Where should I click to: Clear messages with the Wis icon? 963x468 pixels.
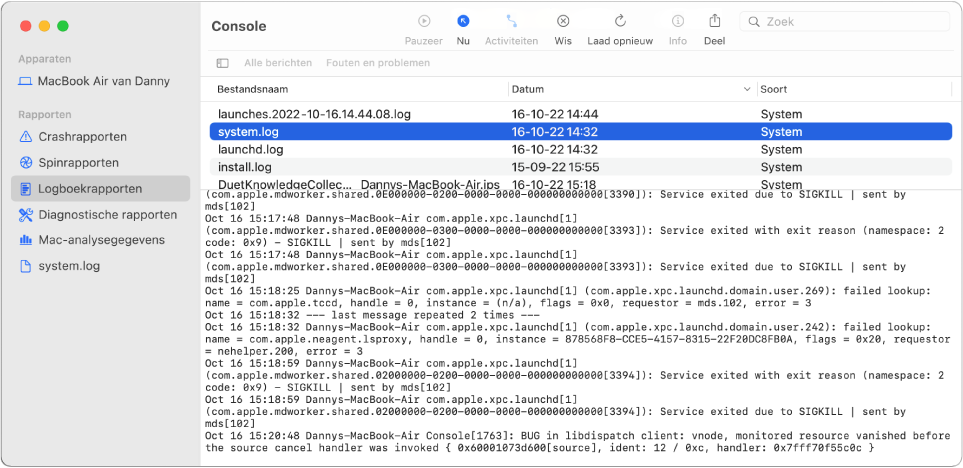(563, 21)
